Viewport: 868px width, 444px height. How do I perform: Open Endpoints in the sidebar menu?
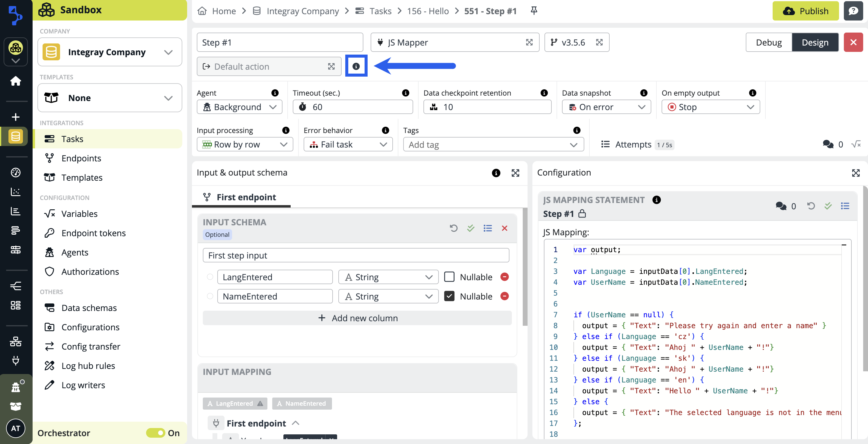81,158
